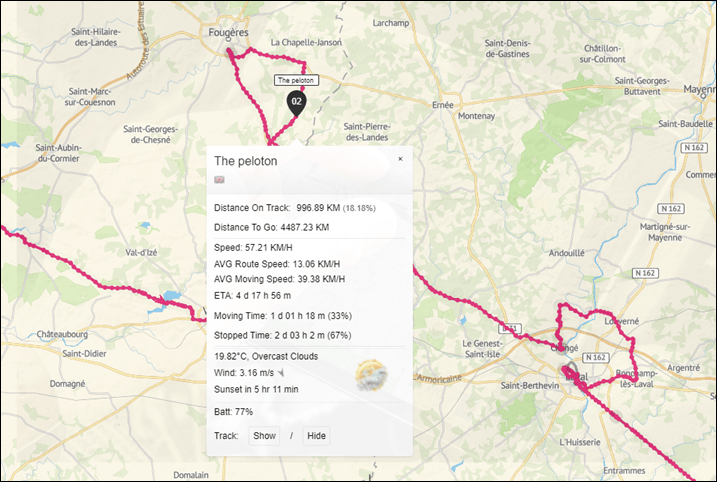Click the black 02 rider map marker
The width and height of the screenshot is (717, 482).
coord(296,103)
